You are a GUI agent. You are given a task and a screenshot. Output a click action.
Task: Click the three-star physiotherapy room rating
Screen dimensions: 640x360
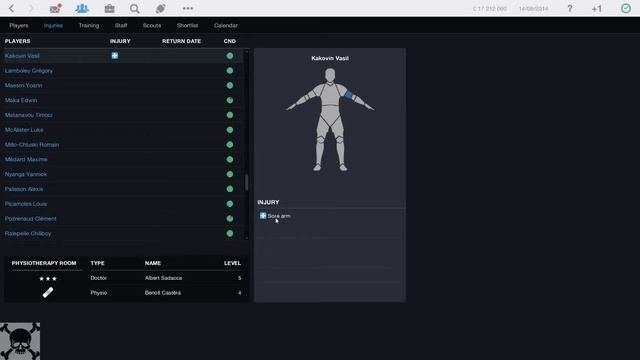(x=48, y=278)
